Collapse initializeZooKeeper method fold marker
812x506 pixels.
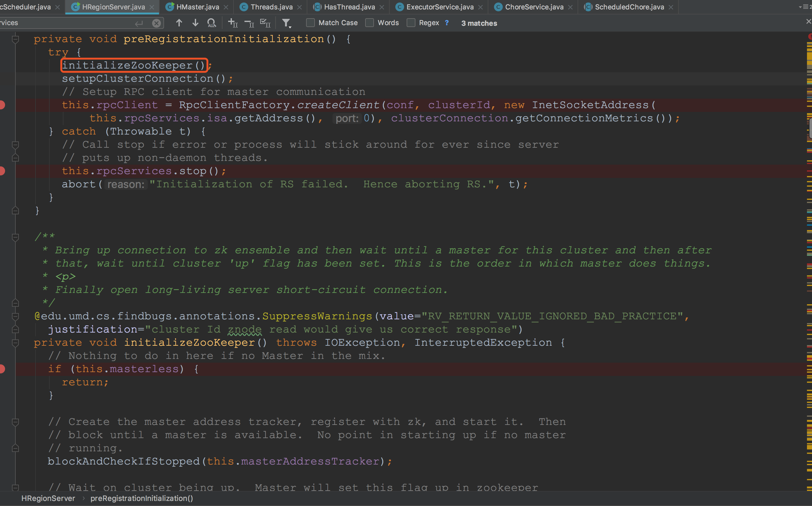[15, 343]
